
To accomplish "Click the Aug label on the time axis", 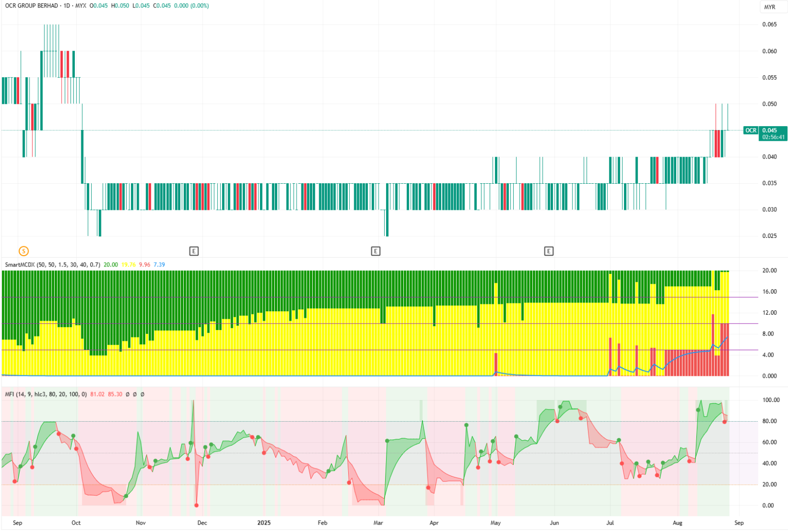I will click(678, 523).
